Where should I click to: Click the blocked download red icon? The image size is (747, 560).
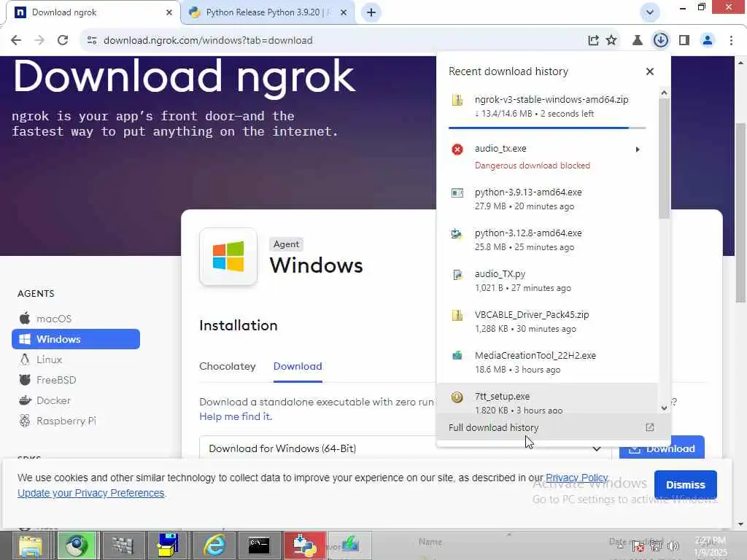pyautogui.click(x=457, y=149)
